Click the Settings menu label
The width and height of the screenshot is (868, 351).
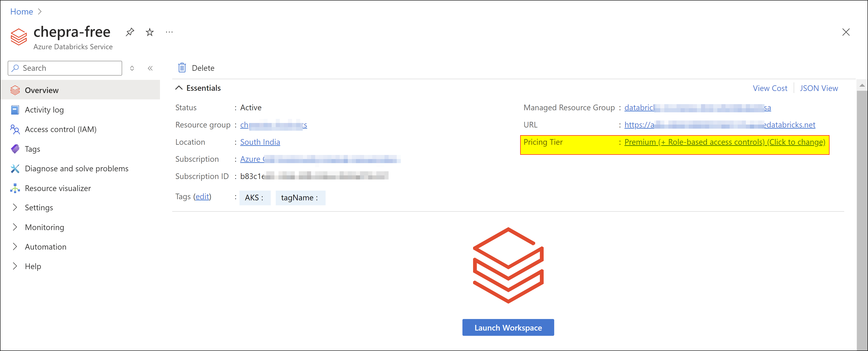[x=39, y=208]
